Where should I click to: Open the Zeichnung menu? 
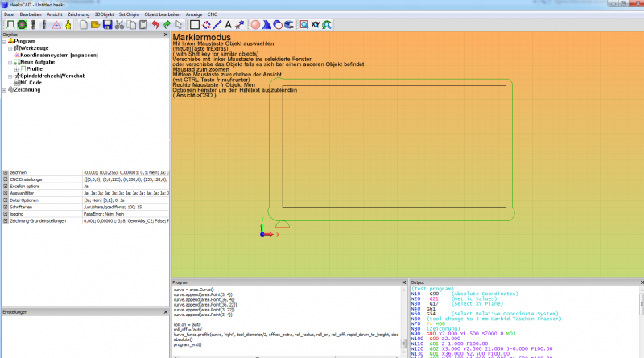click(79, 14)
